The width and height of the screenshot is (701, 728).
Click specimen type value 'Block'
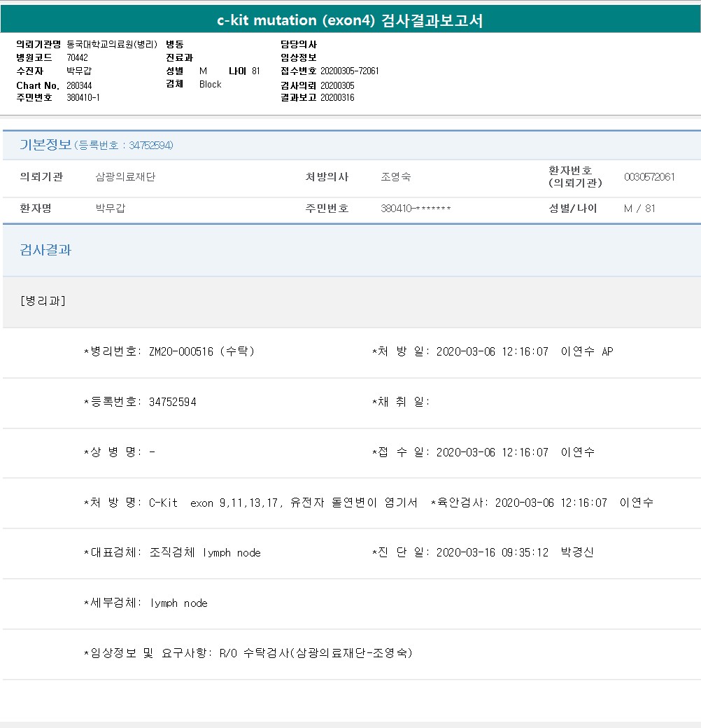point(210,85)
